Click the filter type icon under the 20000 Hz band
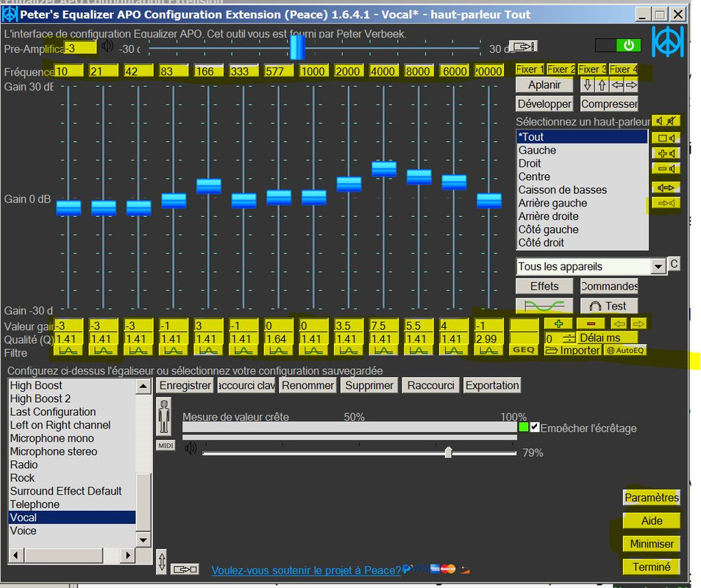Screen dimensions: 701x588 (488, 351)
